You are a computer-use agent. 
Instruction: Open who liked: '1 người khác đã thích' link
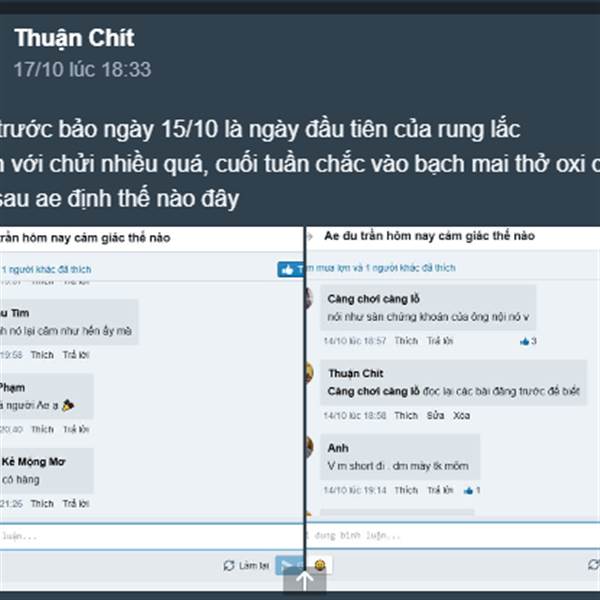[x=46, y=269]
